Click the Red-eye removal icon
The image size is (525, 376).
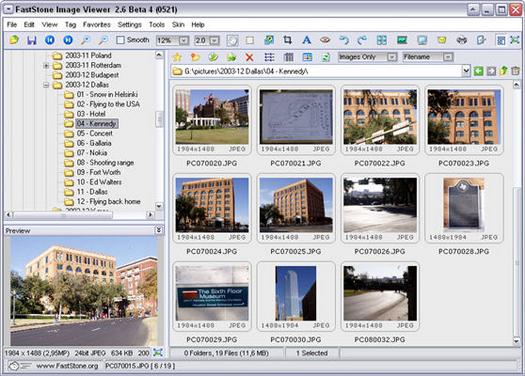pyautogui.click(x=325, y=40)
